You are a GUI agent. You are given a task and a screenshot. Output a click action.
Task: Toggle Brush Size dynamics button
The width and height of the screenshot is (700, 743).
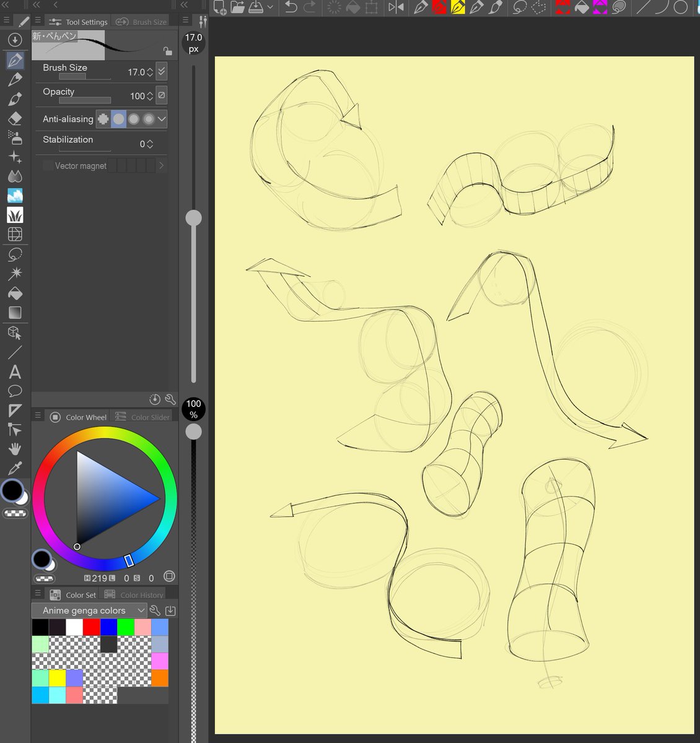(x=161, y=71)
